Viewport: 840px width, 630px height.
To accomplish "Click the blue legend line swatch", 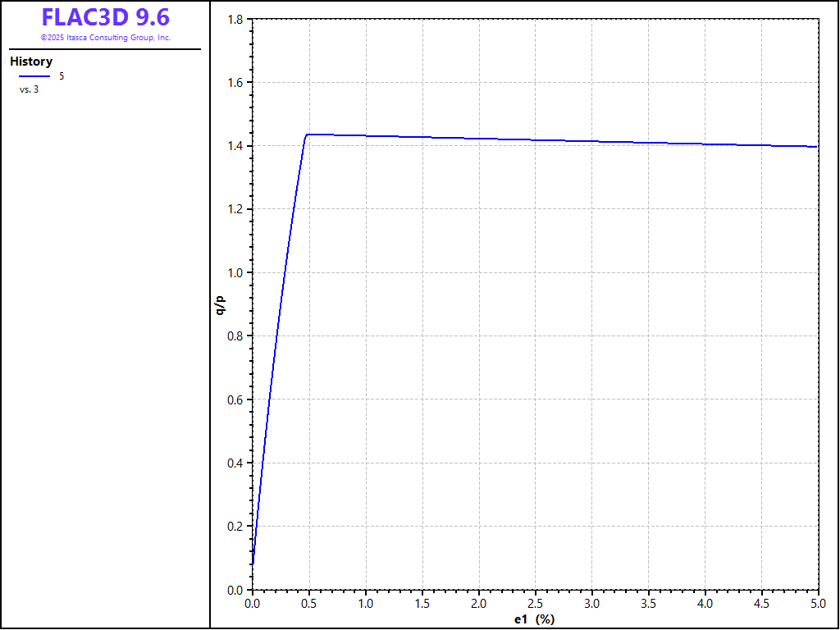I will pos(34,76).
